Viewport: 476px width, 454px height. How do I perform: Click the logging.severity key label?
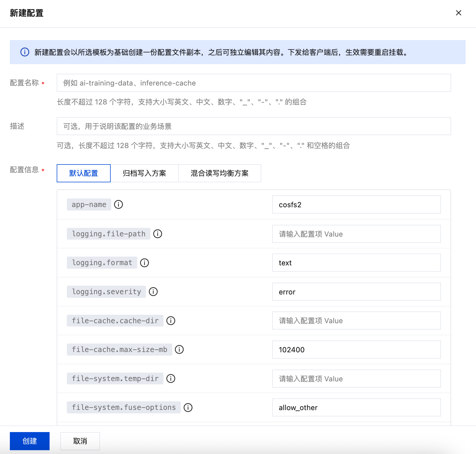[106, 292]
